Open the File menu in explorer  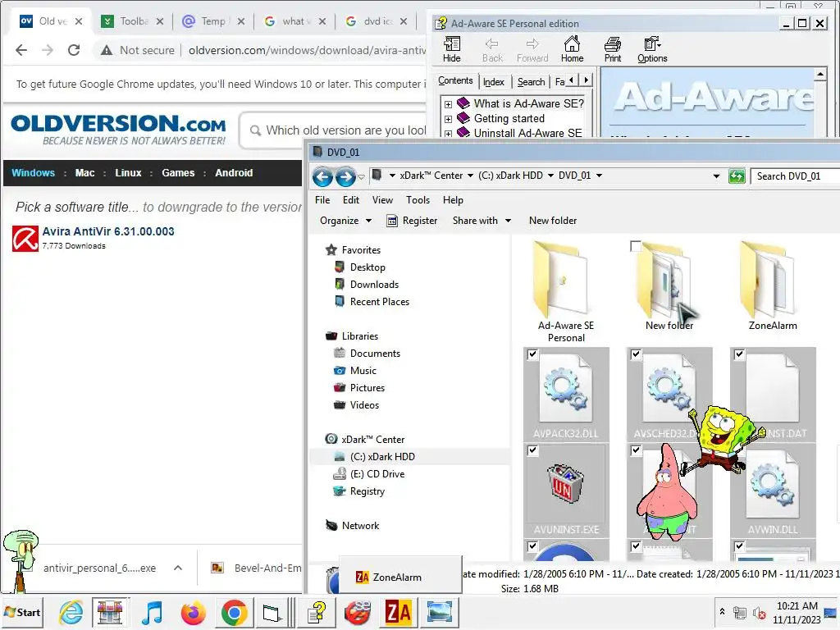pos(322,200)
